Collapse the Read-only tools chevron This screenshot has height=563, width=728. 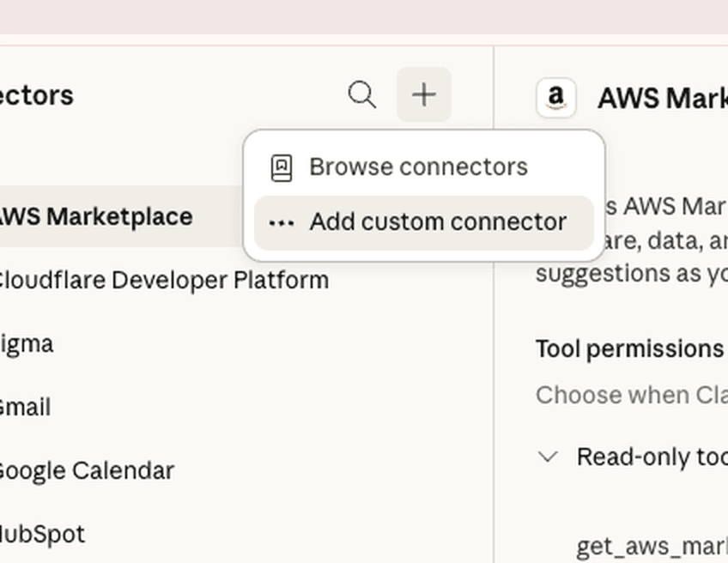pyautogui.click(x=548, y=457)
